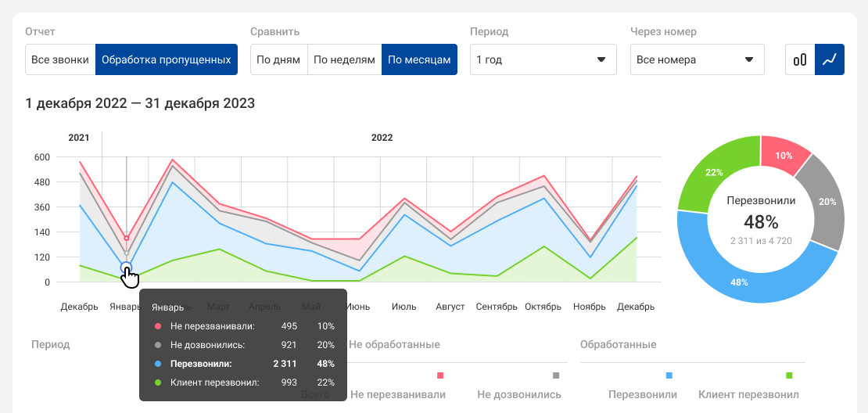Click blue square above Перезвонили column
The width and height of the screenshot is (868, 413).
click(x=669, y=376)
